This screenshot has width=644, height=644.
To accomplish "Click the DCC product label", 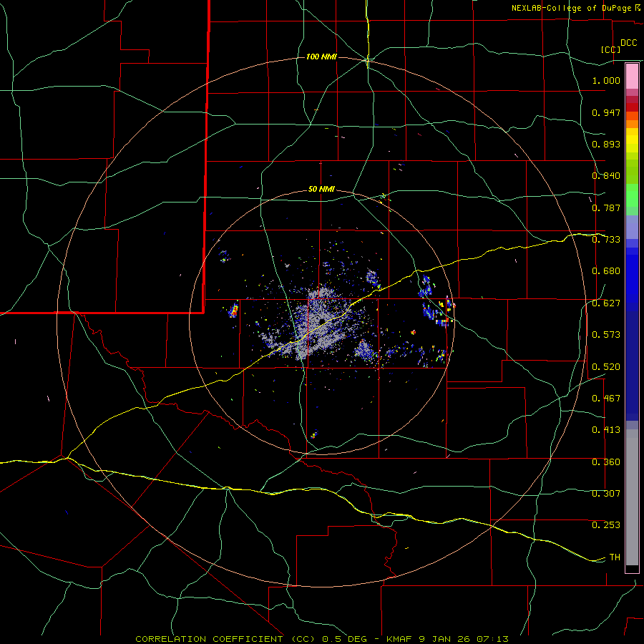I will (x=628, y=43).
